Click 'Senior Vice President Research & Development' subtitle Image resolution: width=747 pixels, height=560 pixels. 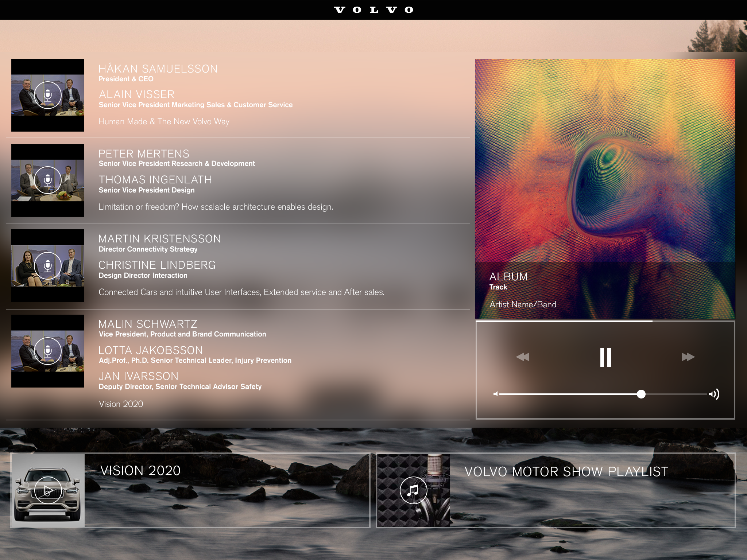[x=177, y=164]
